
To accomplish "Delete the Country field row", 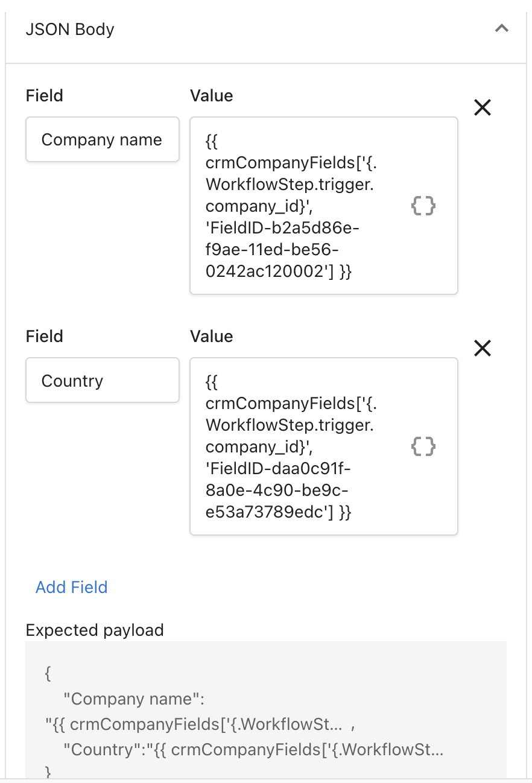I will (483, 348).
